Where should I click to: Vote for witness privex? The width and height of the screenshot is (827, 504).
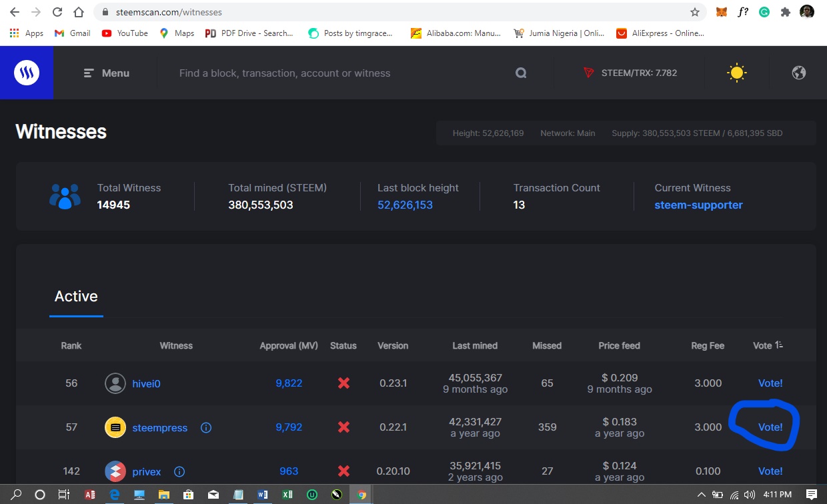point(770,471)
